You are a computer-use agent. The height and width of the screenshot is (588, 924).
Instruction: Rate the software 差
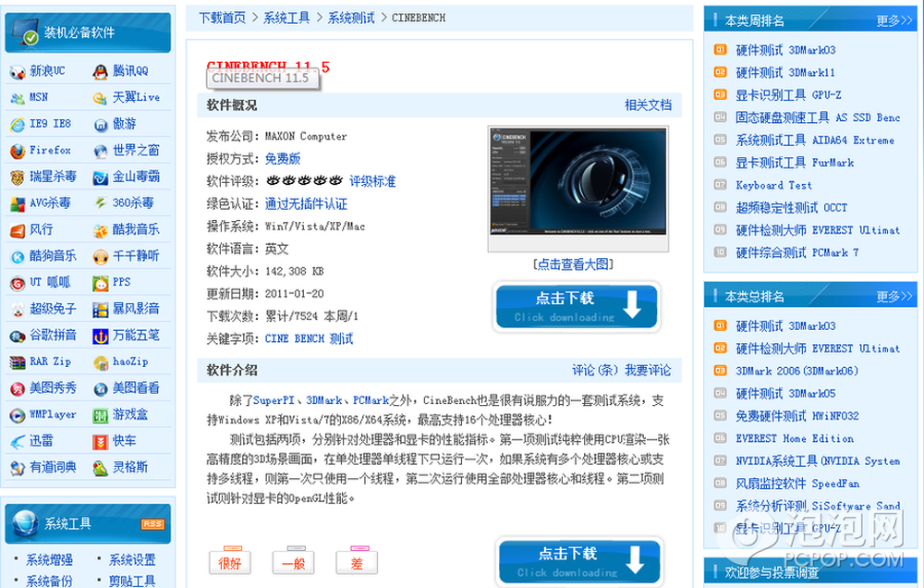357,561
